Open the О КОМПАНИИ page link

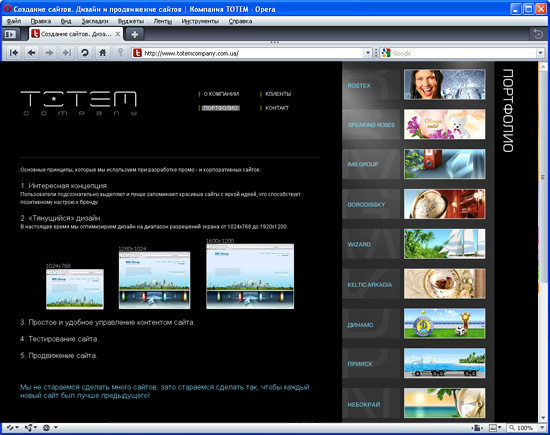[221, 94]
